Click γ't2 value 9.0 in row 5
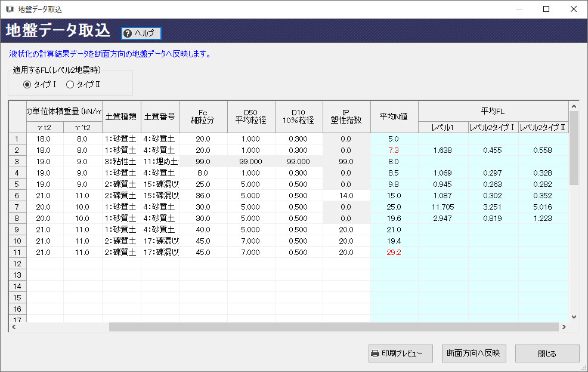 (x=83, y=185)
